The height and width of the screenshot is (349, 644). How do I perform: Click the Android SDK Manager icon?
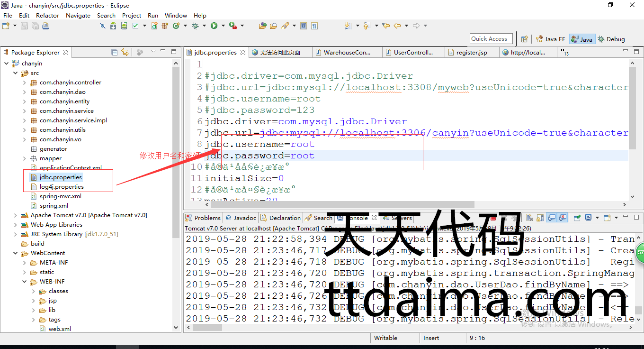113,26
